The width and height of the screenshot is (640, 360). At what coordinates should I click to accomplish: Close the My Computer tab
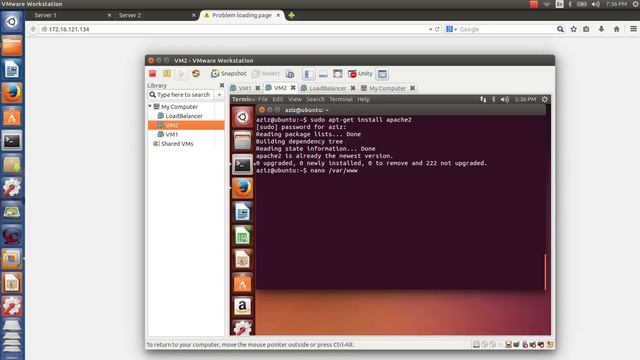[x=413, y=88]
